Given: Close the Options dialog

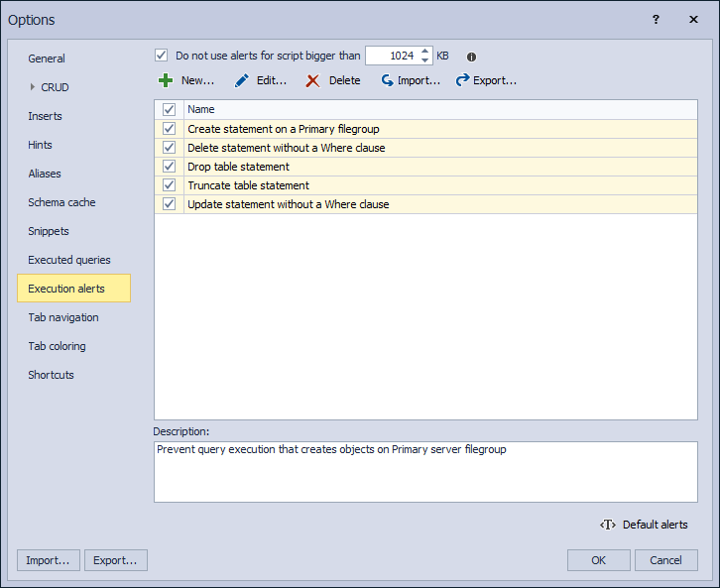Looking at the screenshot, I should point(693,19).
